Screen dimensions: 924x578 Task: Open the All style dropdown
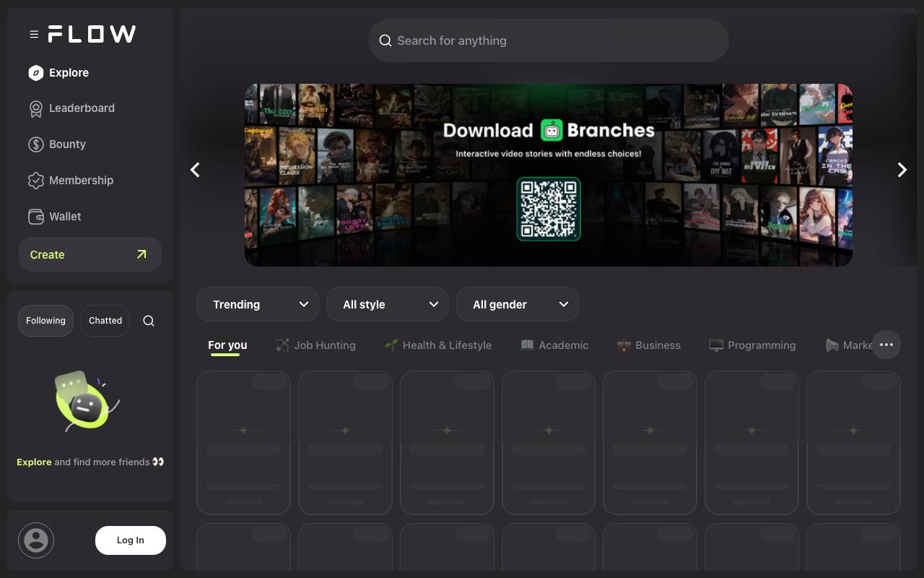pos(388,304)
